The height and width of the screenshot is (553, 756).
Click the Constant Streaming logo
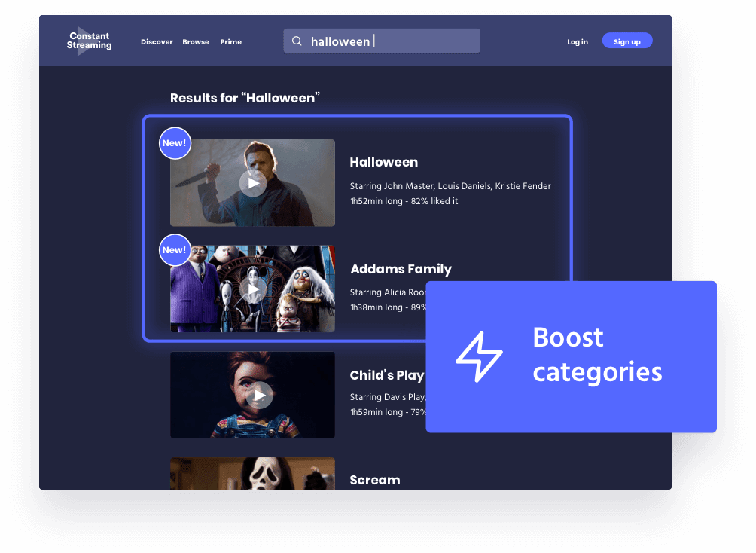[89, 41]
